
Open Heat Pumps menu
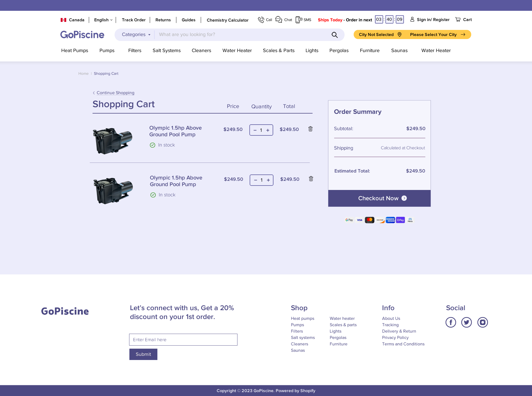point(75,50)
